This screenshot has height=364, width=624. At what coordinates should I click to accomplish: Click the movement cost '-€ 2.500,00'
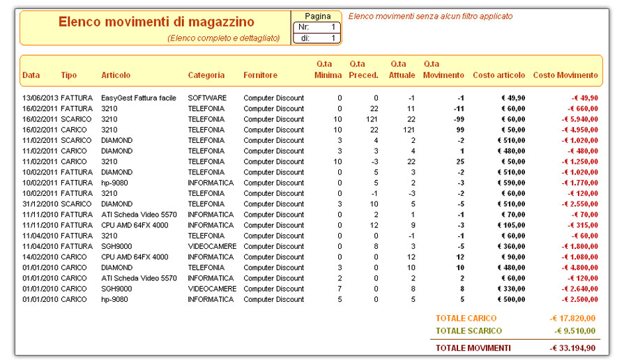click(x=580, y=300)
